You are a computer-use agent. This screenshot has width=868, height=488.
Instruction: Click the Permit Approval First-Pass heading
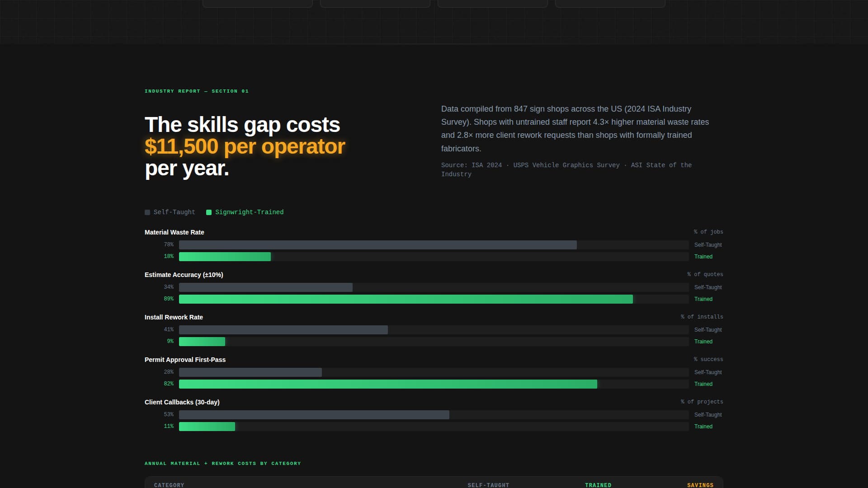click(185, 360)
